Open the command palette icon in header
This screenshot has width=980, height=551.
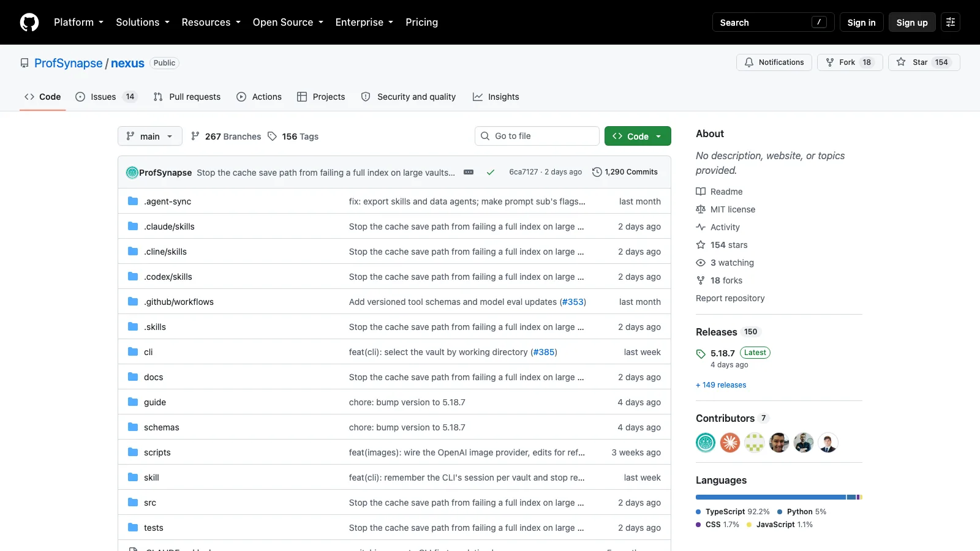pos(951,22)
